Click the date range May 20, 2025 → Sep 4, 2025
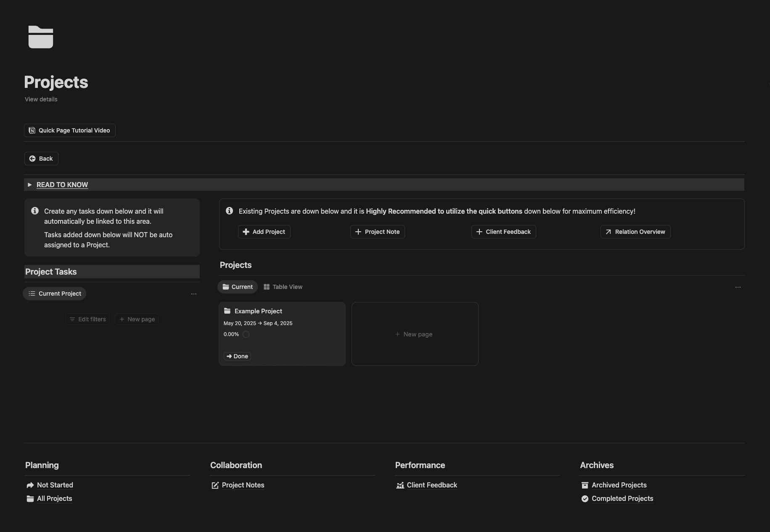Image resolution: width=770 pixels, height=532 pixels. (258, 323)
